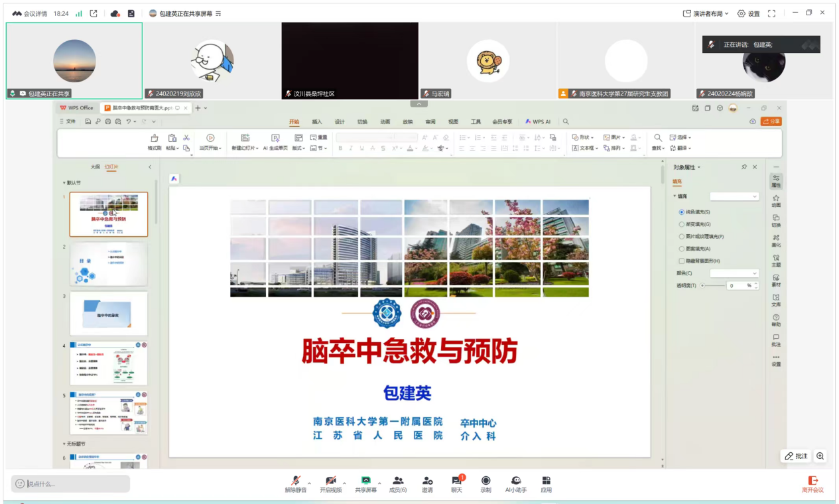Turn on camera with 开启视频
This screenshot has height=504, width=839.
pyautogui.click(x=330, y=481)
